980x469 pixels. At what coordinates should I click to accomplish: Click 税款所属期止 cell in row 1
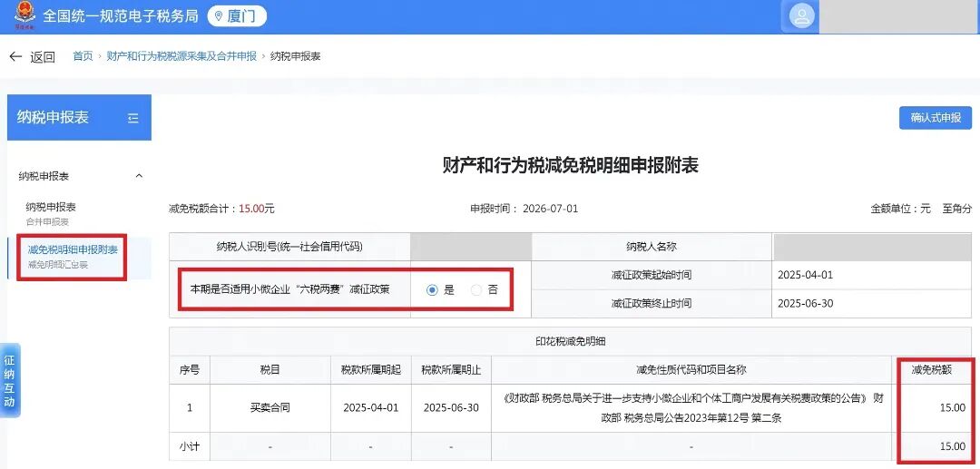coord(451,408)
